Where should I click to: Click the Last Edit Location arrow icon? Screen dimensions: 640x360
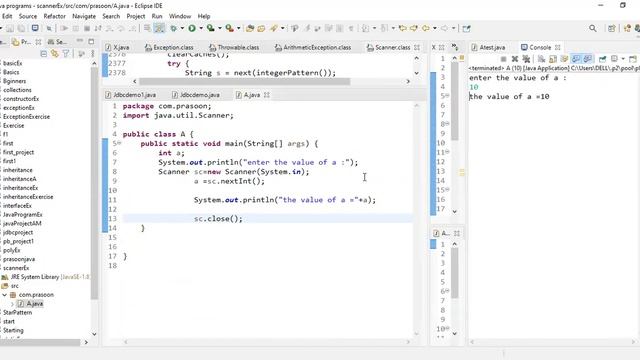click(x=402, y=28)
